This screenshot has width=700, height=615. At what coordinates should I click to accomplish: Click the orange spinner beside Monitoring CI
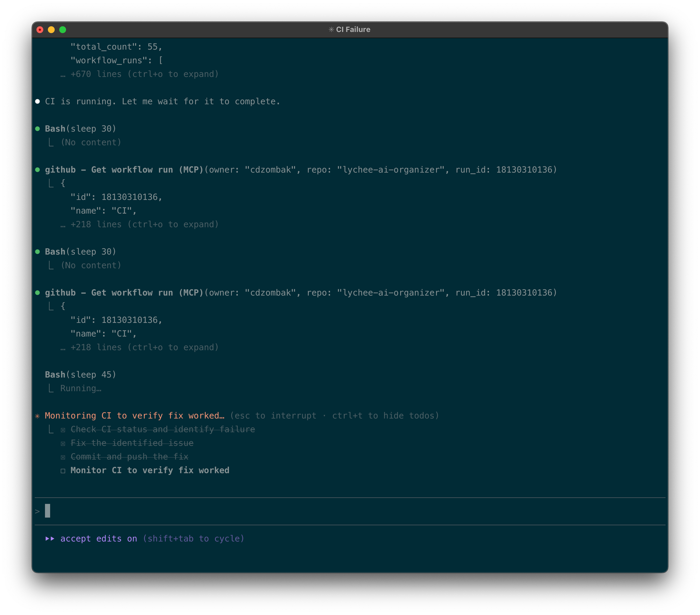tap(37, 416)
